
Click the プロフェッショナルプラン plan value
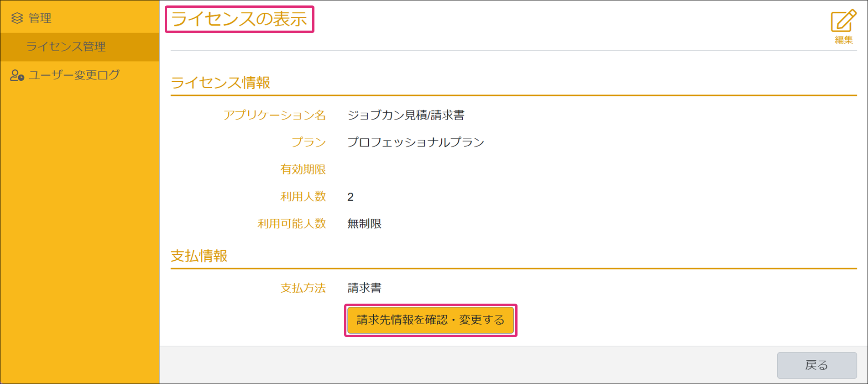415,142
